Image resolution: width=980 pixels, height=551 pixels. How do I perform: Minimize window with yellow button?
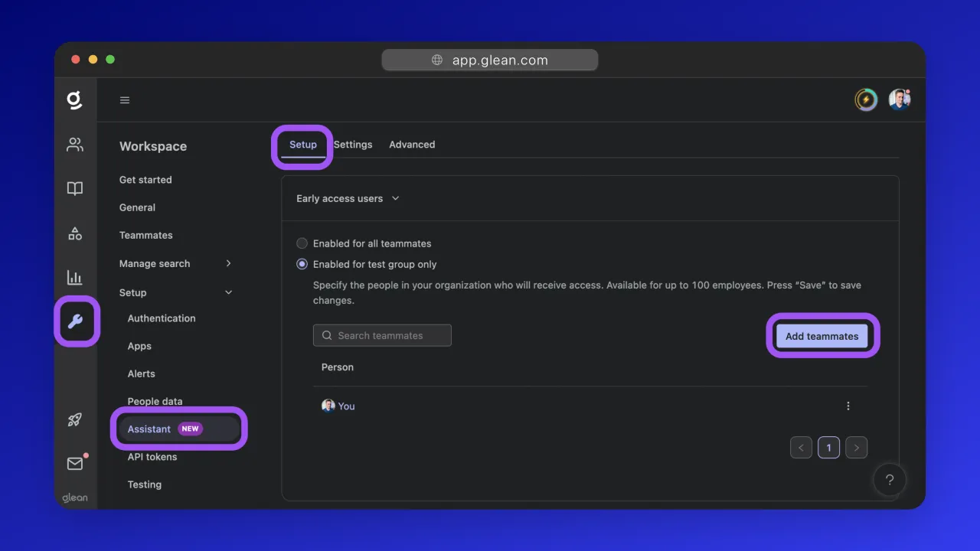point(93,60)
